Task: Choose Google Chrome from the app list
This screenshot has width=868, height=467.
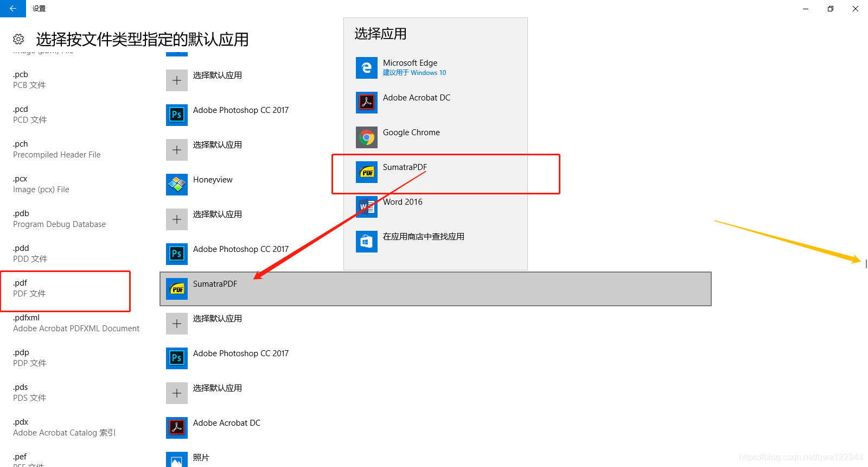Action: click(x=436, y=137)
